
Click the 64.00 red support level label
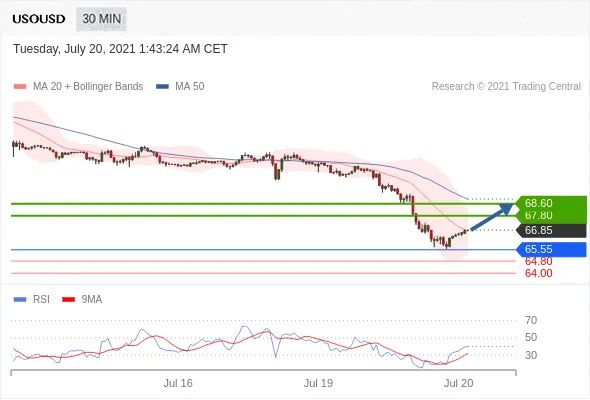[538, 273]
